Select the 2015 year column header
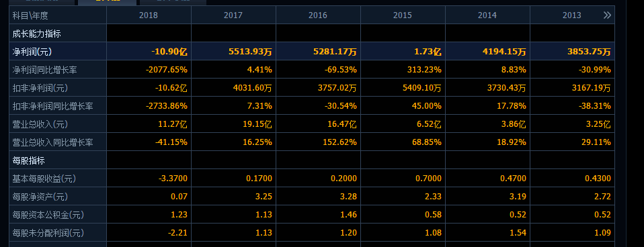644x247 pixels. tap(403, 15)
